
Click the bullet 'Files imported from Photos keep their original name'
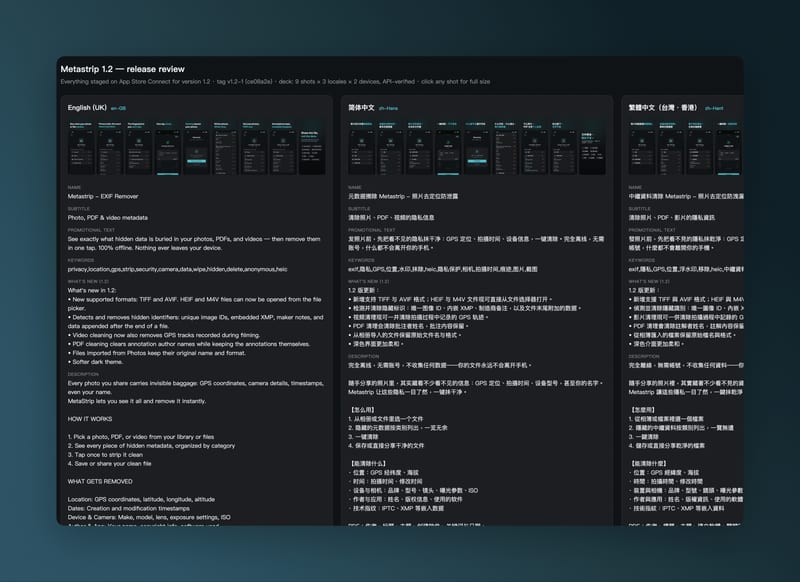point(157,353)
